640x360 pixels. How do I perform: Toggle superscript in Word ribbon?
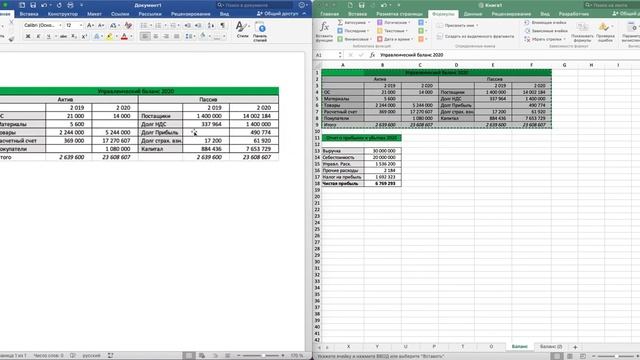coord(84,36)
